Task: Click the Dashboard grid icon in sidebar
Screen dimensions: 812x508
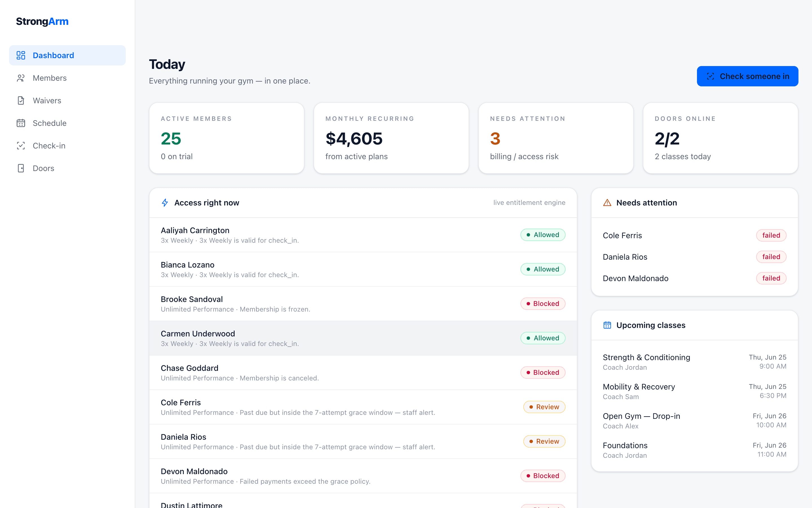Action: 21,55
